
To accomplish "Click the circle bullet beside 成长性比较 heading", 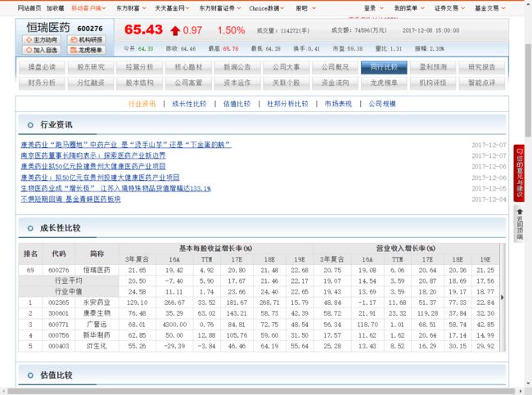I will tap(30, 228).
